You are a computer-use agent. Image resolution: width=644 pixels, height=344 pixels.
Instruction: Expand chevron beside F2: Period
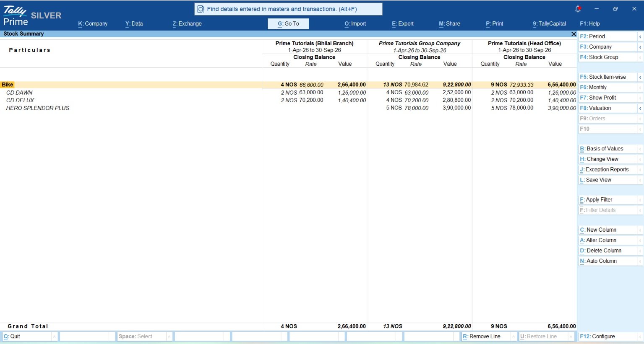point(640,36)
